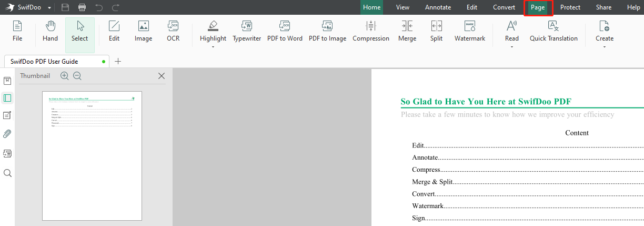Click the Read mode tool
Viewport: 644px width, 226px height.
point(511,31)
